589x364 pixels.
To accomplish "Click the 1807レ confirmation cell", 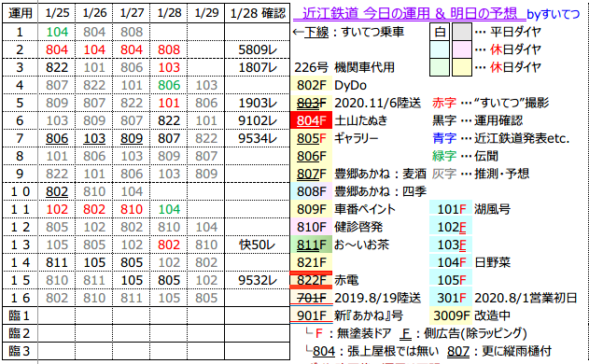I will tap(258, 67).
